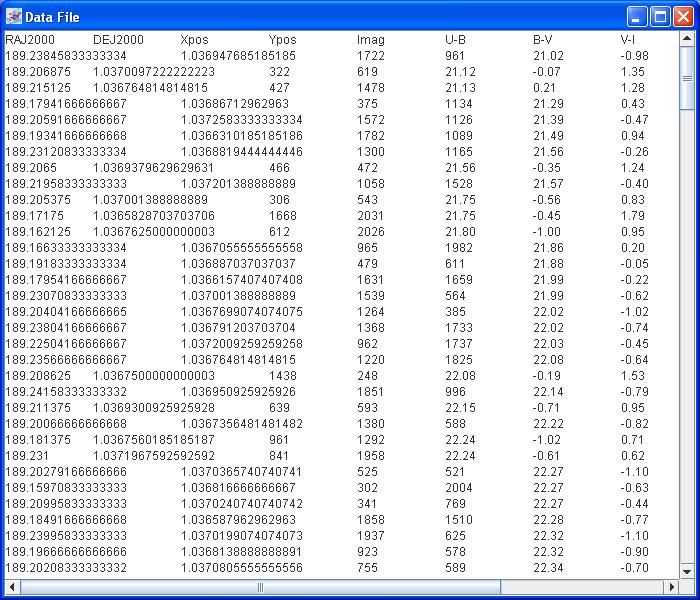Screen dimensions: 700x600
Task: Click the value 189.211375
Action: 38,409
